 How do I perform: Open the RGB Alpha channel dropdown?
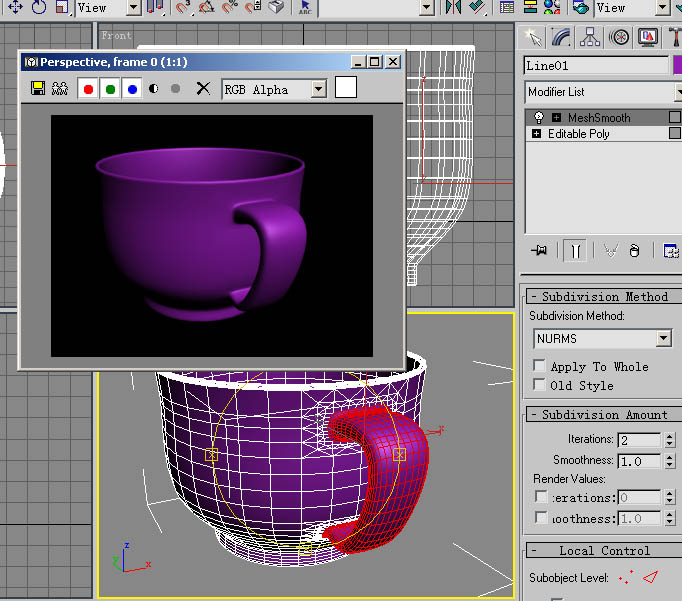point(319,90)
